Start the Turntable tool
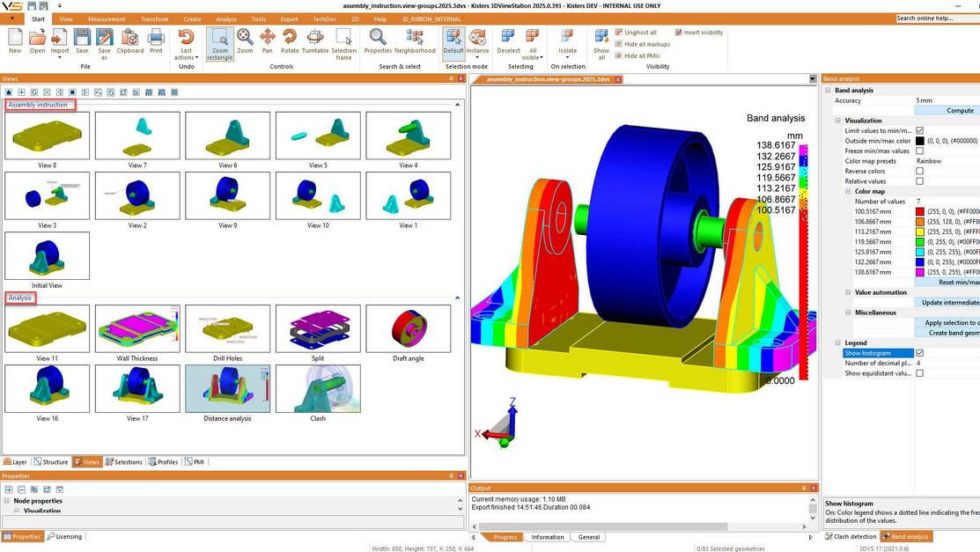Viewport: 980px width, 552px height. [x=315, y=41]
